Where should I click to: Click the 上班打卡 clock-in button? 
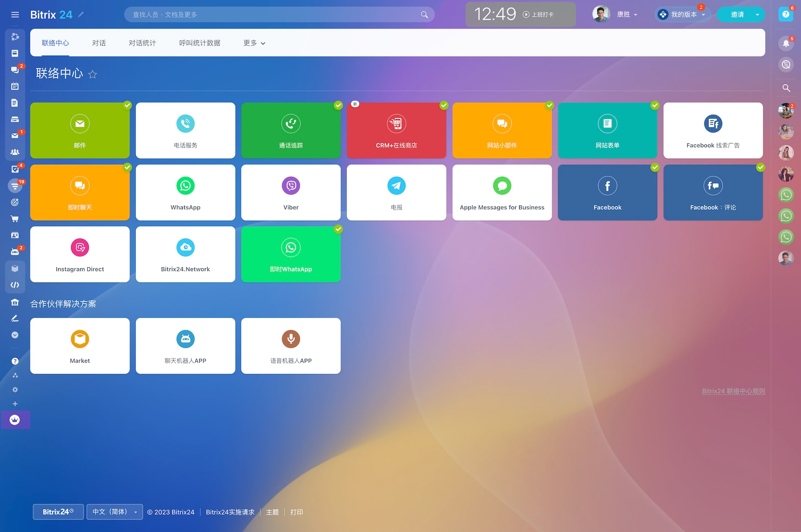538,15
